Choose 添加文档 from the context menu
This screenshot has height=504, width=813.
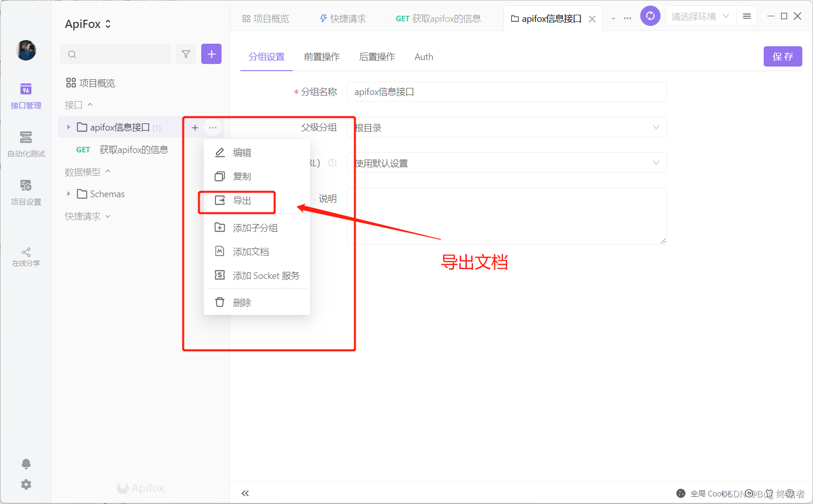click(x=257, y=251)
